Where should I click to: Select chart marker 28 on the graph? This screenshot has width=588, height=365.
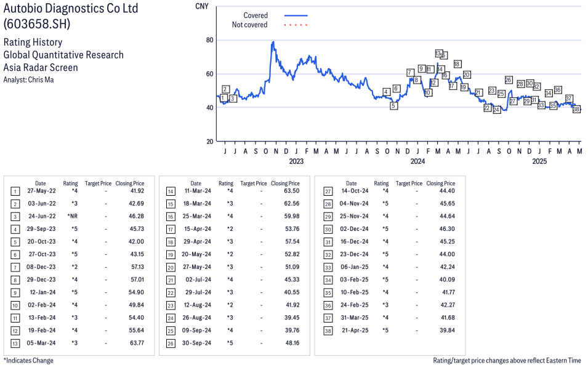(520, 84)
